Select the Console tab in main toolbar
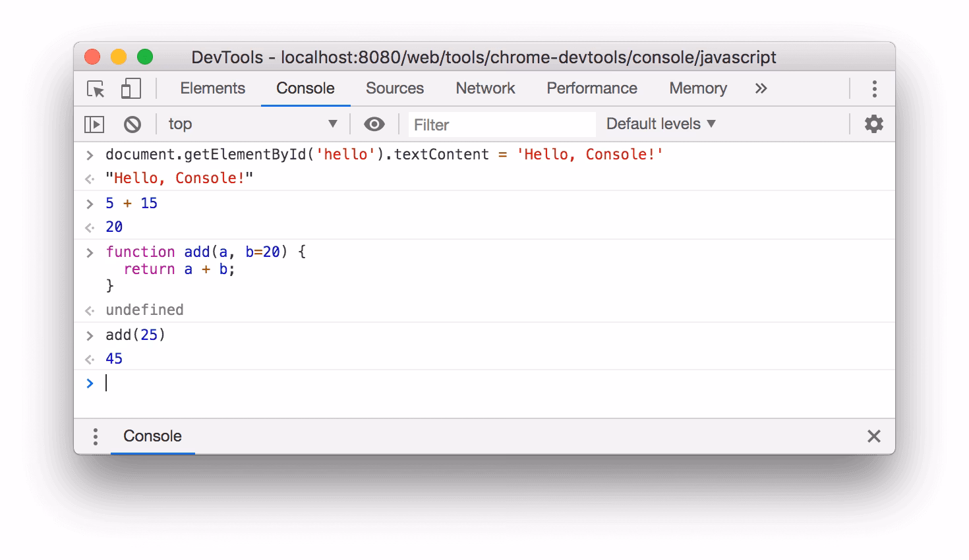 pyautogui.click(x=305, y=88)
